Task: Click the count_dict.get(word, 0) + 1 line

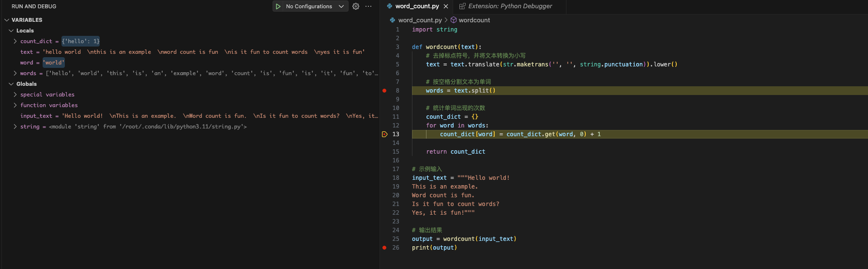Action: click(x=520, y=134)
